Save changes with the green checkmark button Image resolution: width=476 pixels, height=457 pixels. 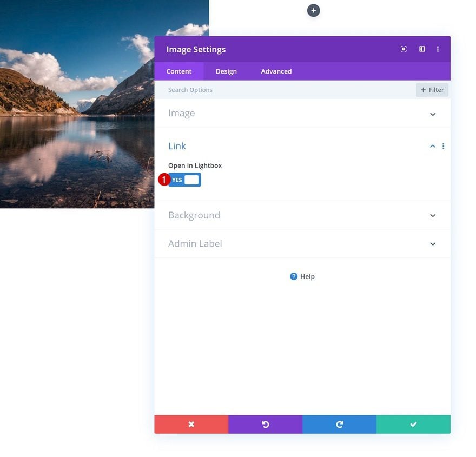point(413,424)
